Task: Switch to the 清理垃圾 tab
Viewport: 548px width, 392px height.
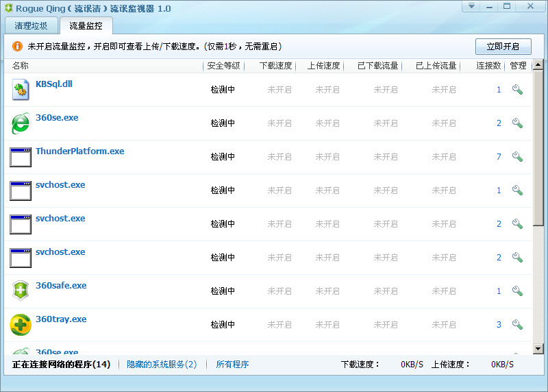Action: tap(31, 26)
